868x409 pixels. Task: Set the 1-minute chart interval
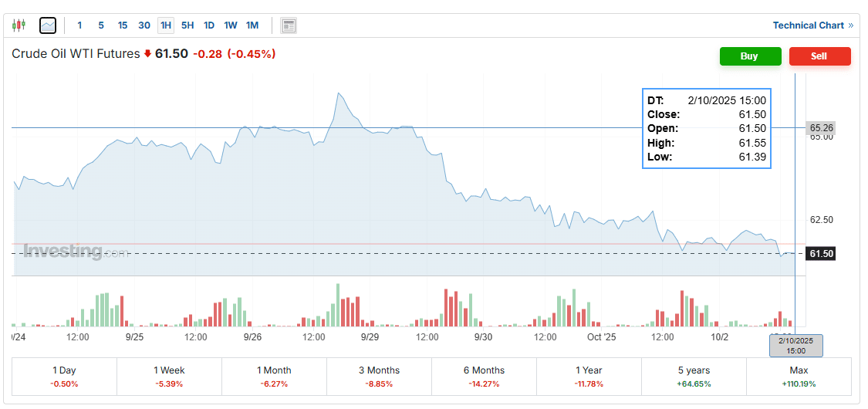click(79, 25)
